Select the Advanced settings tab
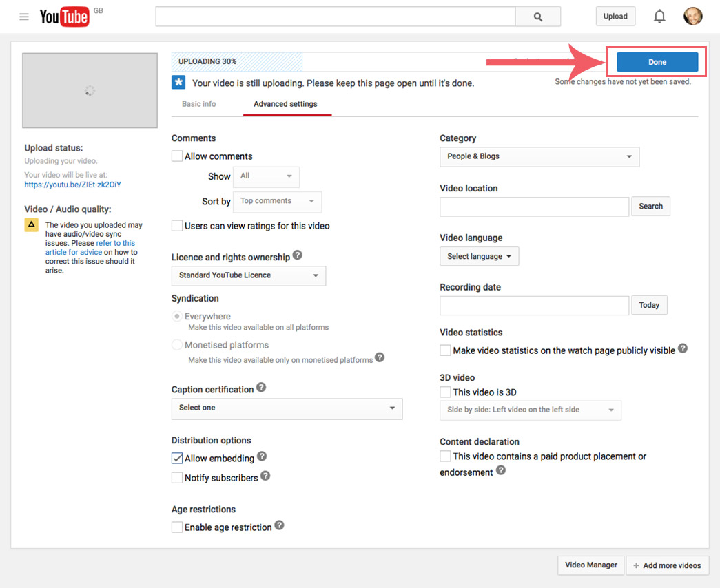This screenshot has width=720, height=588. (286, 104)
